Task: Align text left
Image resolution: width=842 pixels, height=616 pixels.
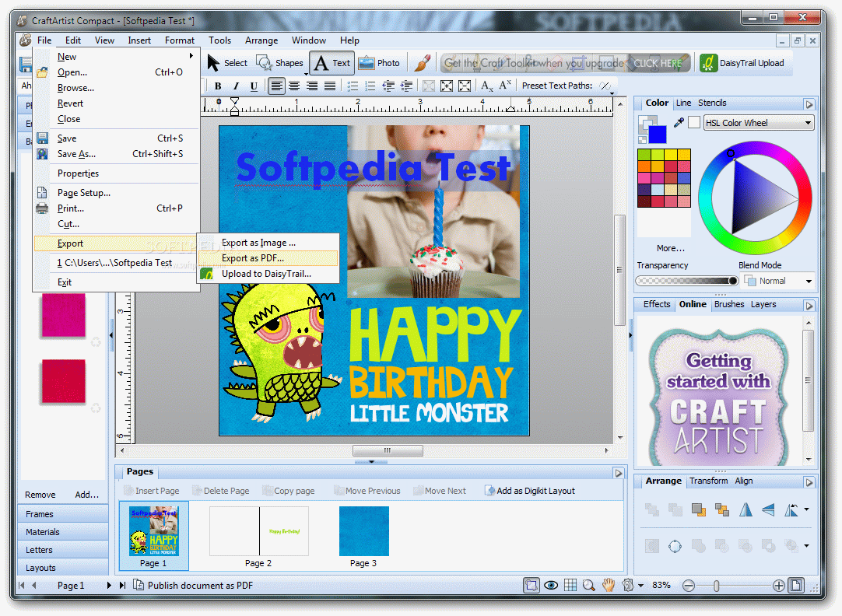Action: click(276, 86)
